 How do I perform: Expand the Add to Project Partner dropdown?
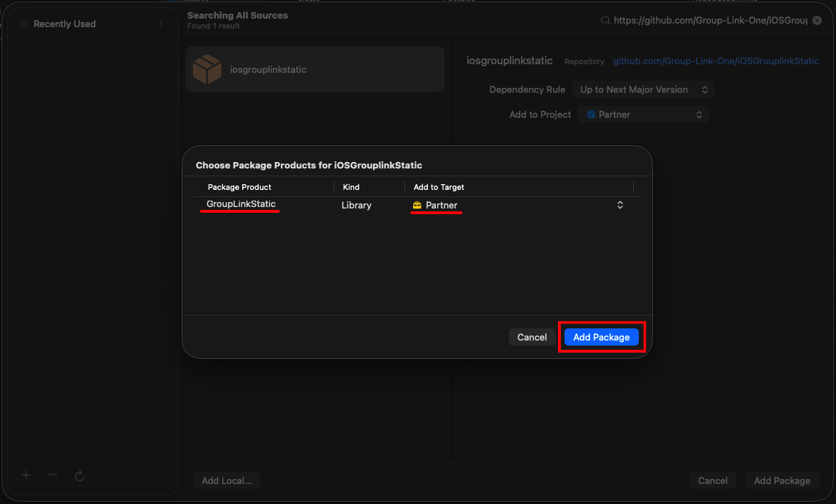click(643, 114)
